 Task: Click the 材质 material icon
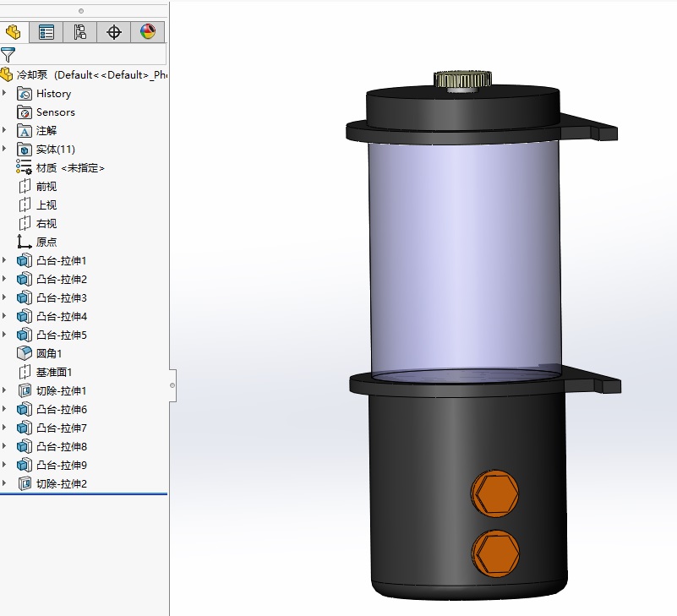pos(25,167)
